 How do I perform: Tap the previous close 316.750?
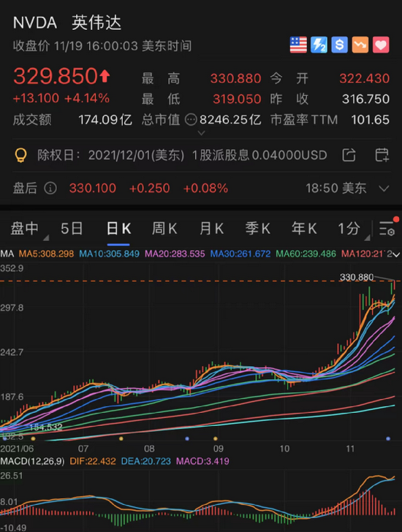[x=365, y=99]
